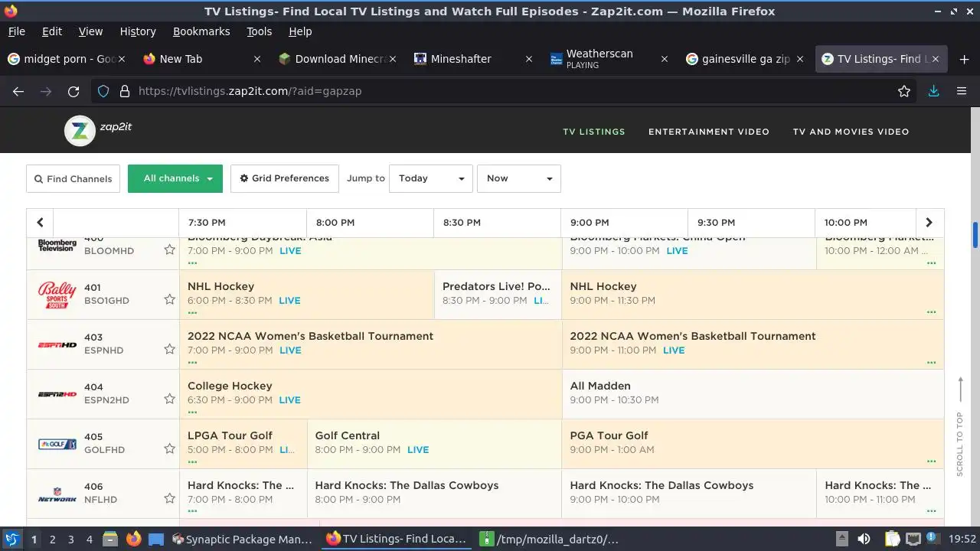The image size is (980, 551).
Task: Click the page vertical scrollbar thumb
Action: [975, 235]
